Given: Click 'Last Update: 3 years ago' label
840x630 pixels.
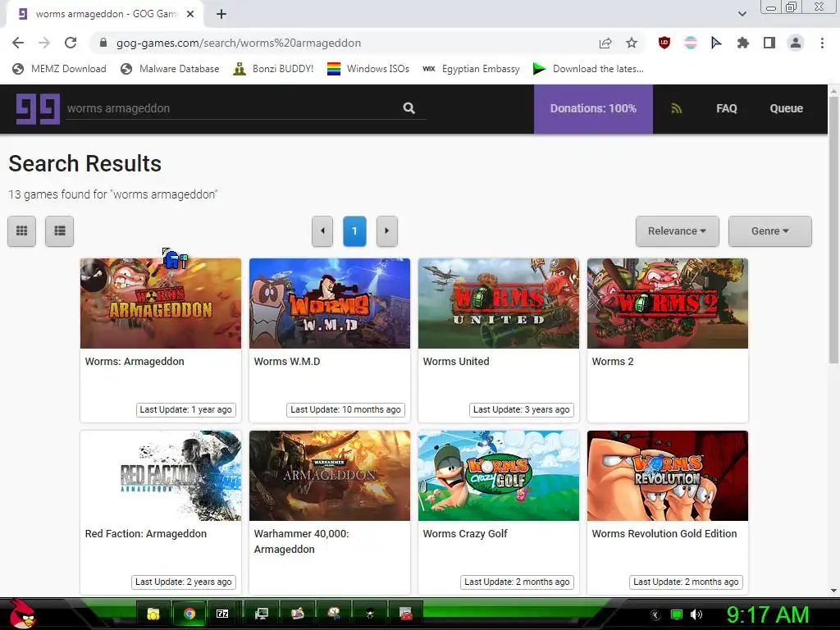Looking at the screenshot, I should coord(521,410).
